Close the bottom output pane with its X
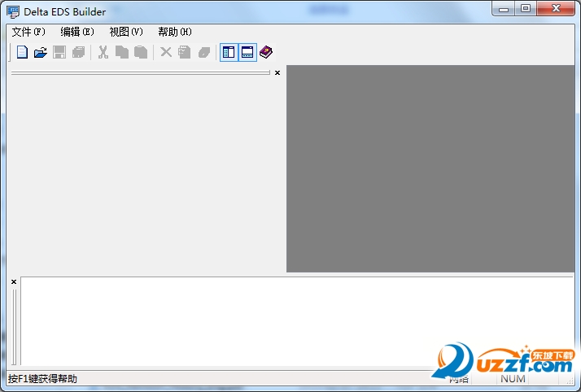 (14, 282)
